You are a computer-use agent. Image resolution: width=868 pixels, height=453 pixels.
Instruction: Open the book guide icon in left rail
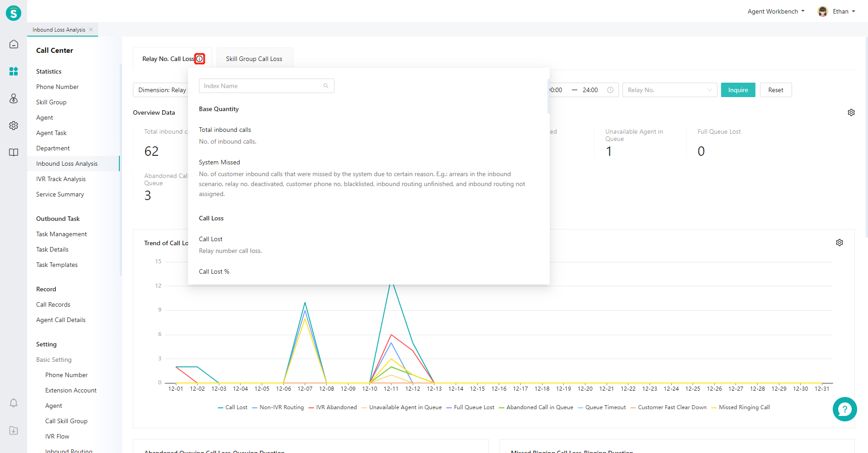pos(14,153)
